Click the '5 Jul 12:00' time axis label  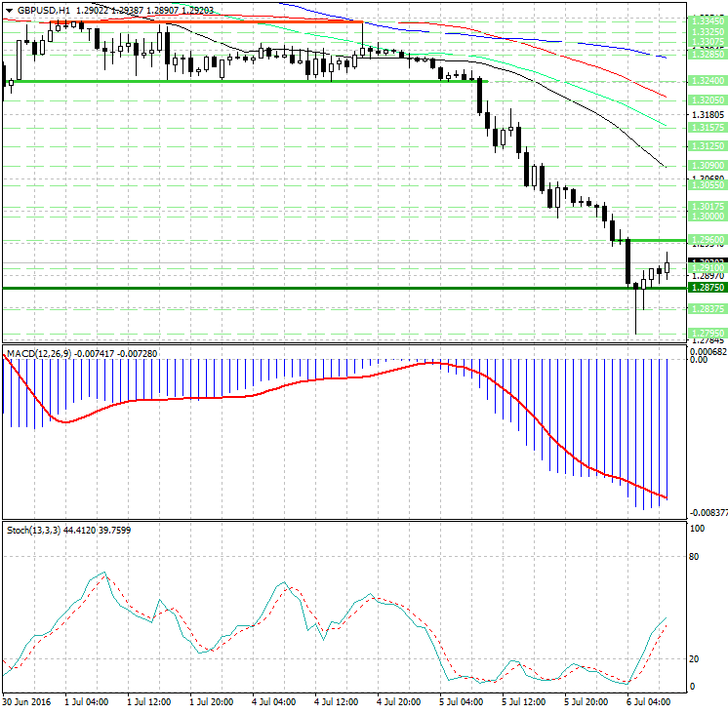tap(524, 701)
